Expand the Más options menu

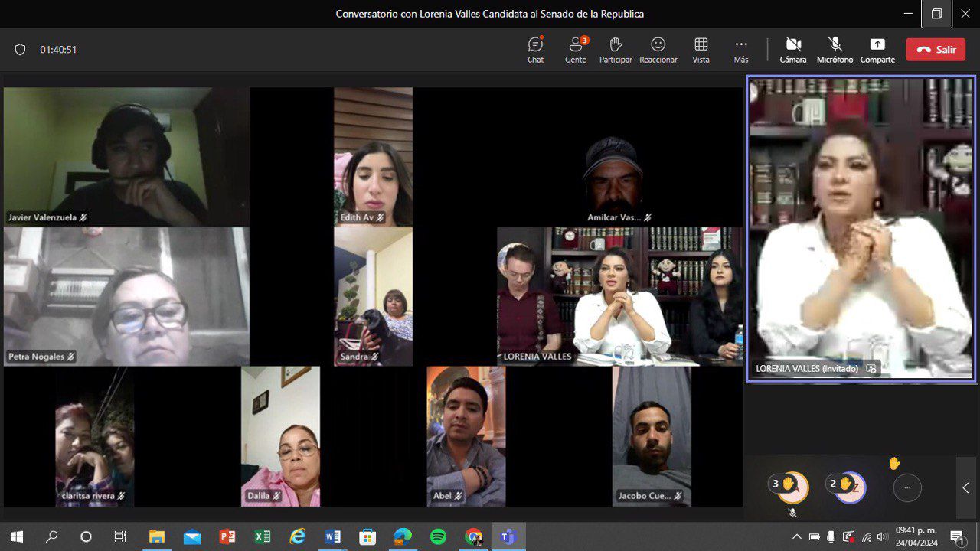click(x=740, y=49)
